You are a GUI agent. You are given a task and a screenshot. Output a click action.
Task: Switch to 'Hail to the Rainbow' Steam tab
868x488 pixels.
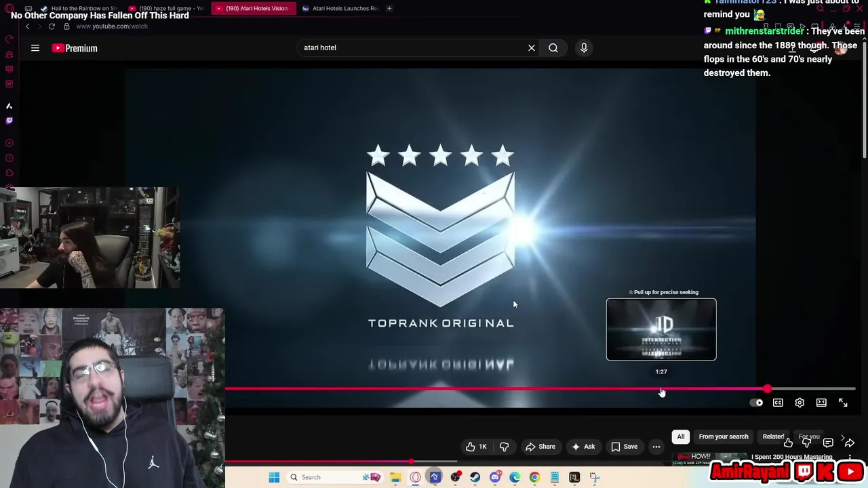pyautogui.click(x=81, y=9)
